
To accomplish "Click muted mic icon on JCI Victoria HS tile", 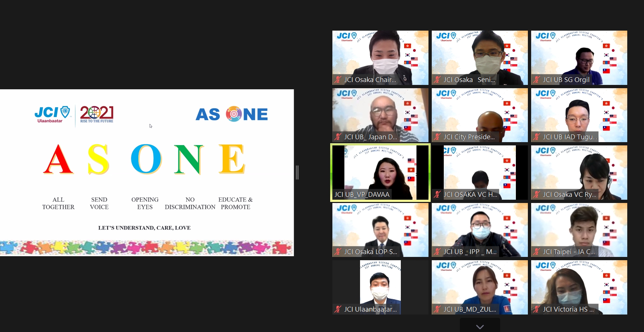I will (537, 309).
